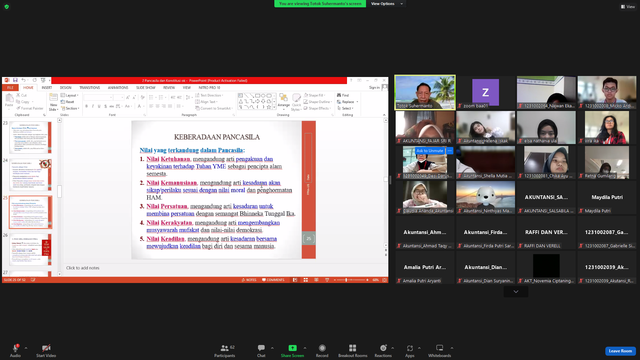Toggle text Shadow in Font group
The height and width of the screenshot is (360, 640).
tap(105, 106)
